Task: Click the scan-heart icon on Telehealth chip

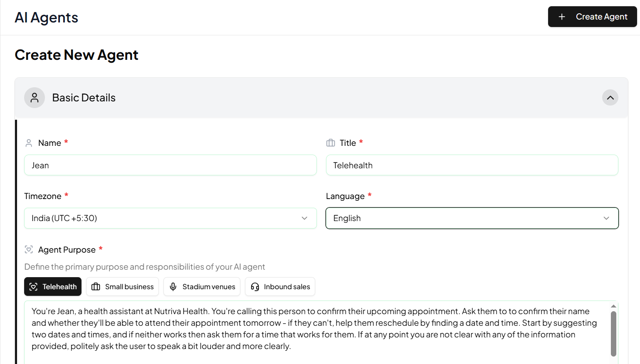Action: (x=34, y=287)
